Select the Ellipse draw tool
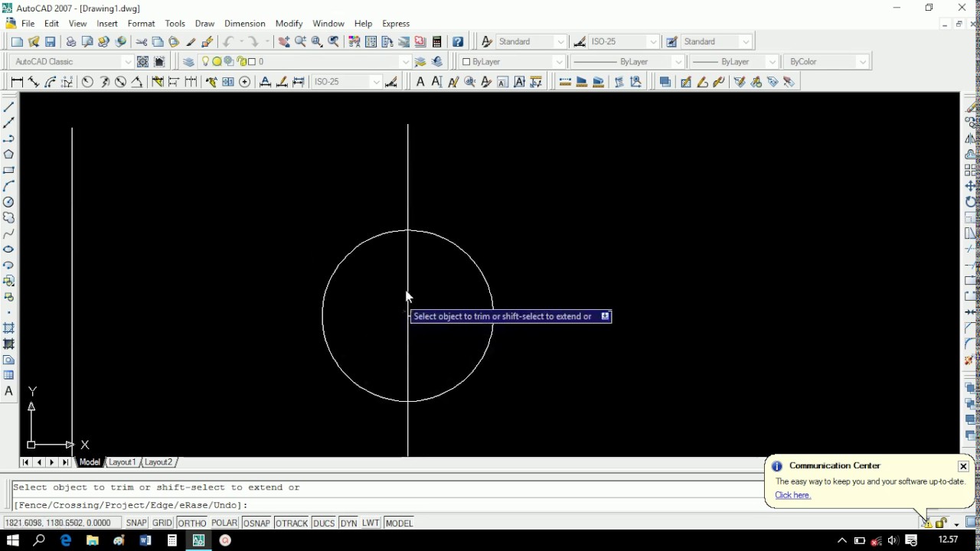Screen dimensions: 980x551 coord(9,249)
